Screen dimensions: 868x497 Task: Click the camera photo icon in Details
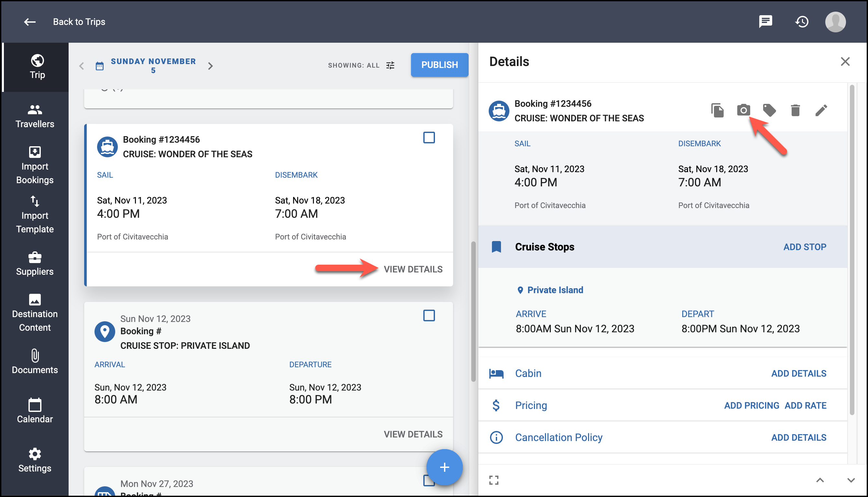click(x=743, y=110)
